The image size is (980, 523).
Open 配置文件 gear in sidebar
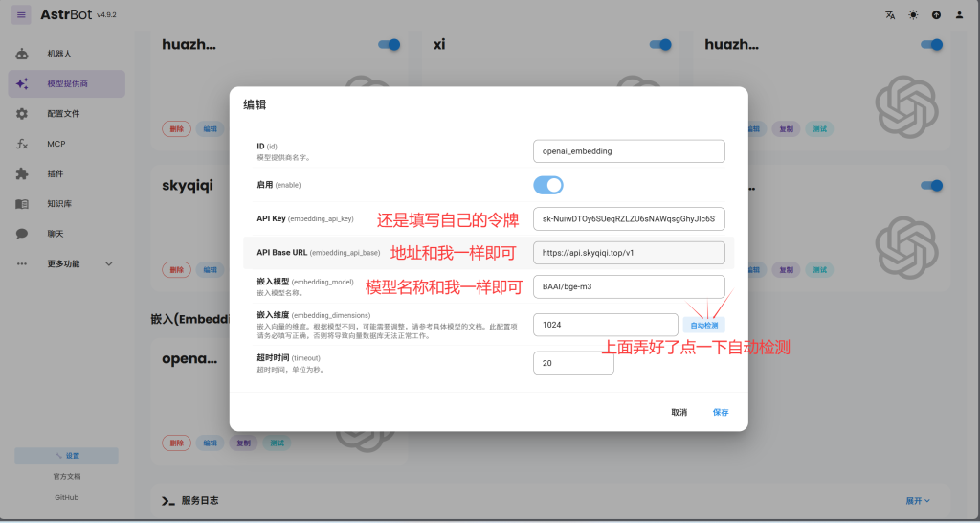point(63,114)
